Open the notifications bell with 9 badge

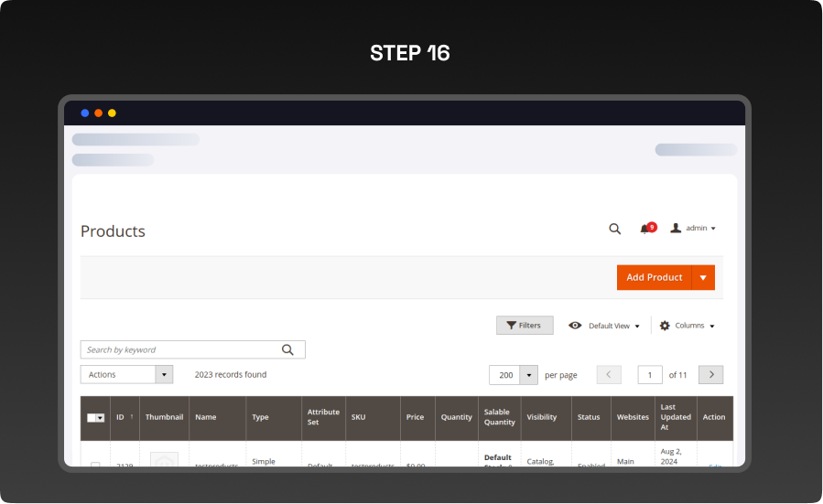[x=645, y=229]
